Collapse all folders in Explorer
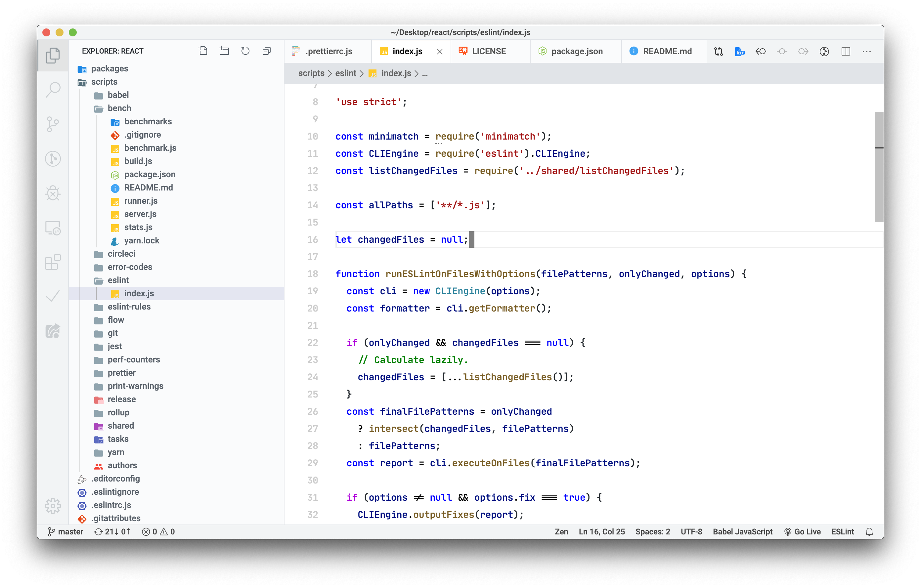The width and height of the screenshot is (921, 588). [267, 51]
